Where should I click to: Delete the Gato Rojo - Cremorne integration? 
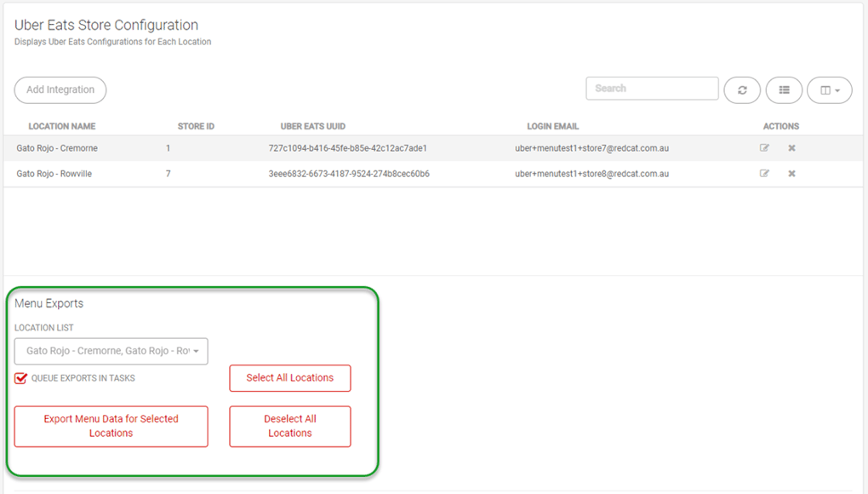[791, 148]
